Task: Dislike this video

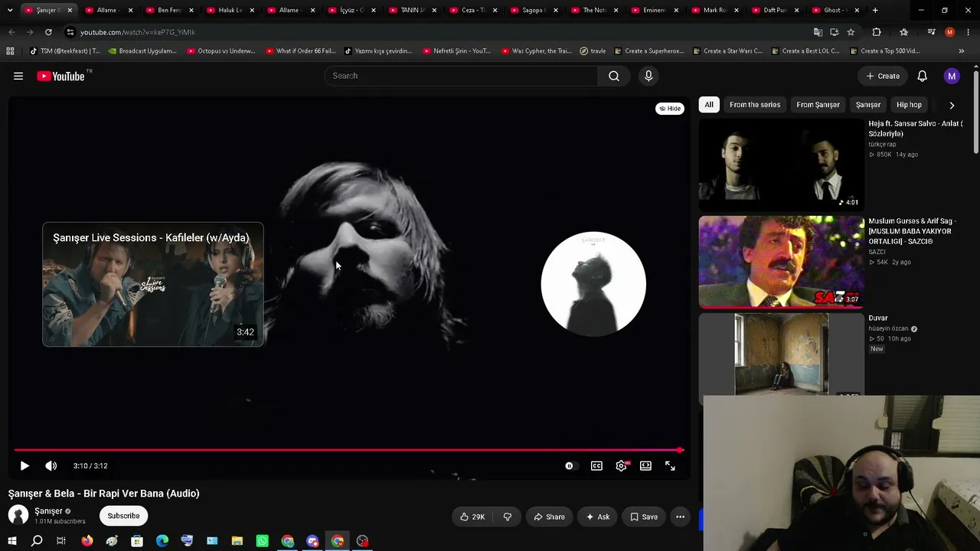Action: pos(507,517)
